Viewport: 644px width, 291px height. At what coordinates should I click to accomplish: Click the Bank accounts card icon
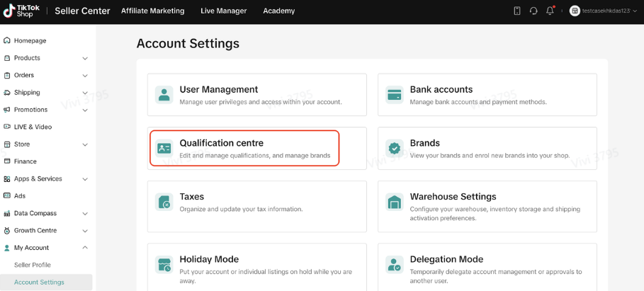tap(395, 95)
